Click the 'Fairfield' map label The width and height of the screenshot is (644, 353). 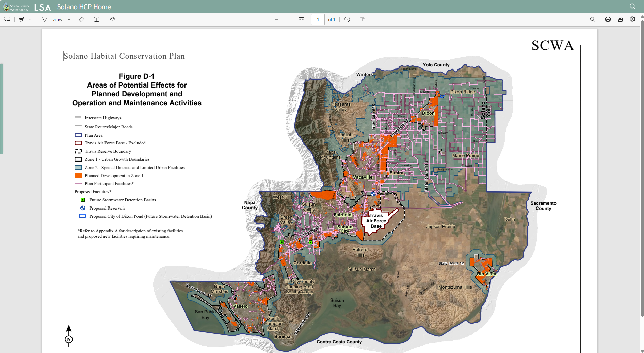click(x=342, y=215)
